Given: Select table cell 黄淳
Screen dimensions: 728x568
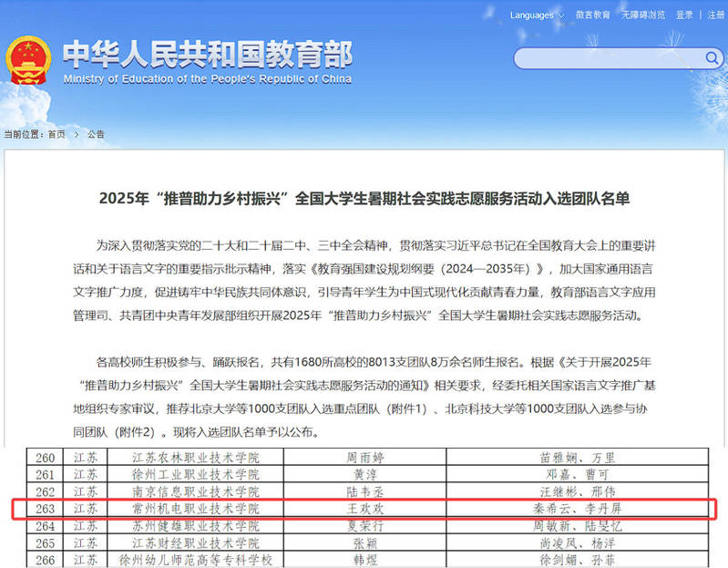Looking at the screenshot, I should click(365, 475).
